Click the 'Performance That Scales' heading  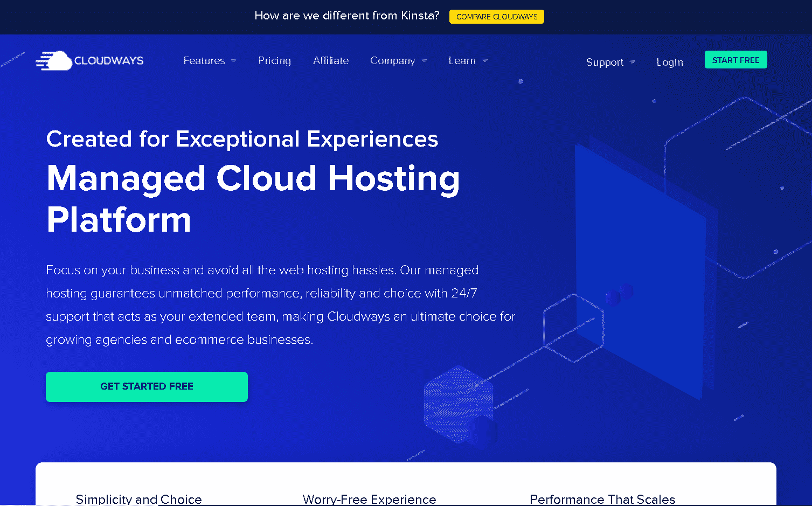[602, 500]
